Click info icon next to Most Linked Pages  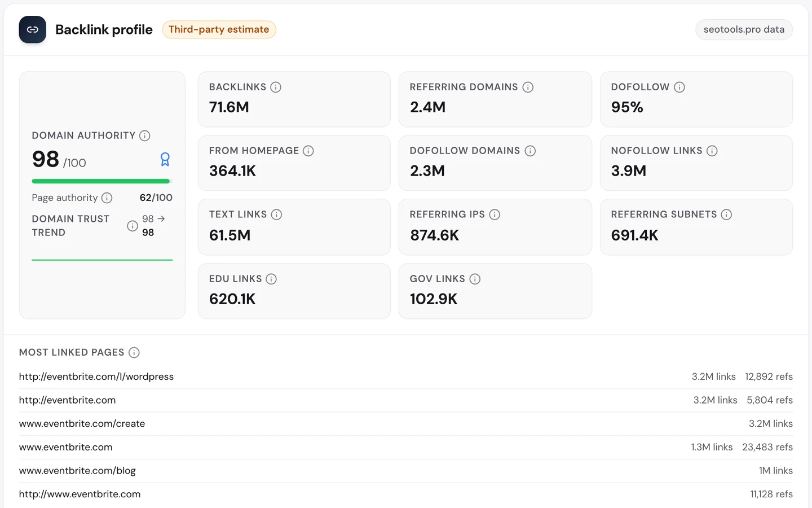pos(134,352)
